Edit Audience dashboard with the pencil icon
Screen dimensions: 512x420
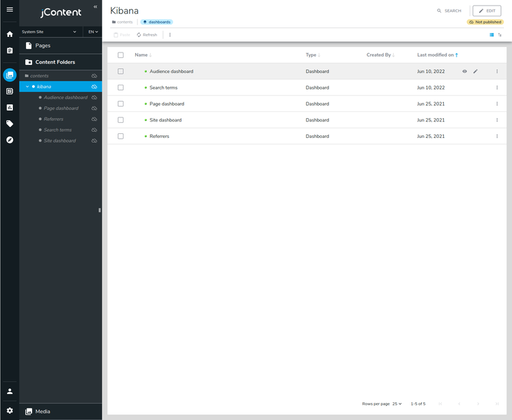click(475, 71)
